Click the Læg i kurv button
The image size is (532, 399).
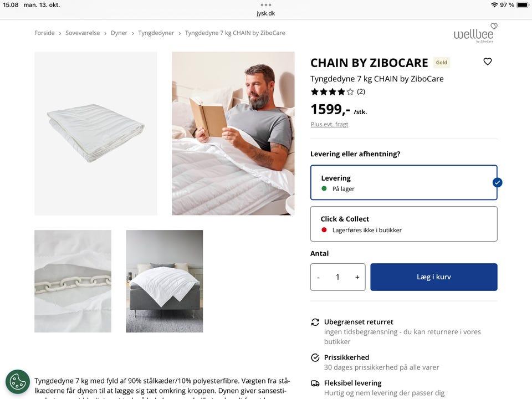(434, 277)
